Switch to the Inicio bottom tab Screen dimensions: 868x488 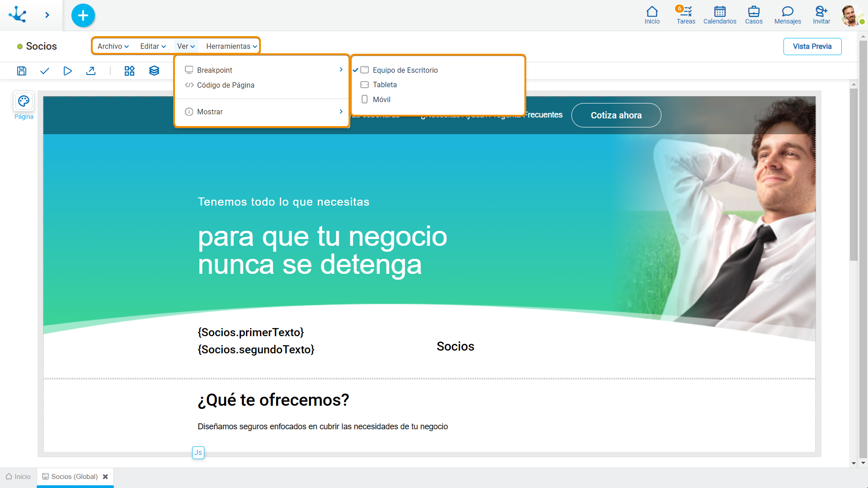point(18,477)
